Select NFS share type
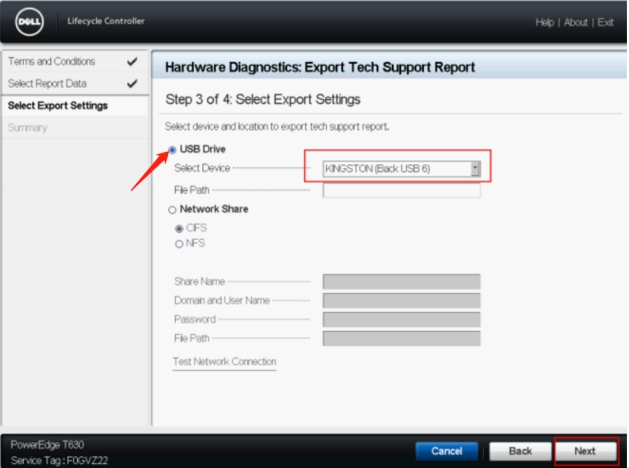 pos(180,243)
